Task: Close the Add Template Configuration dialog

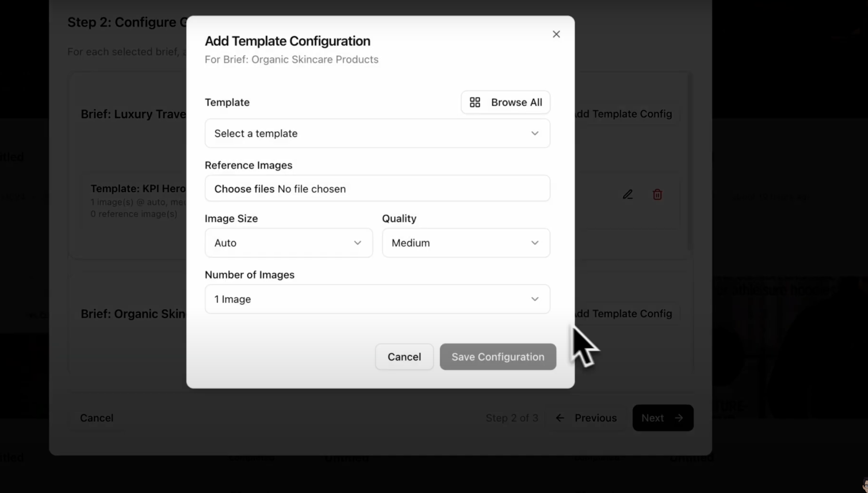Action: tap(556, 34)
